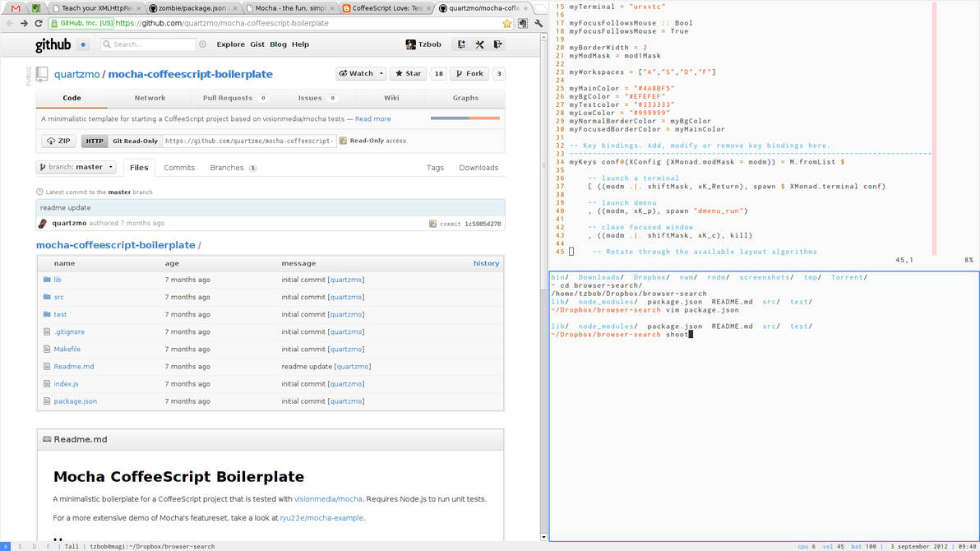Viewport: 980px width, 551px height.
Task: Open browser wrench menu
Action: pos(539,23)
